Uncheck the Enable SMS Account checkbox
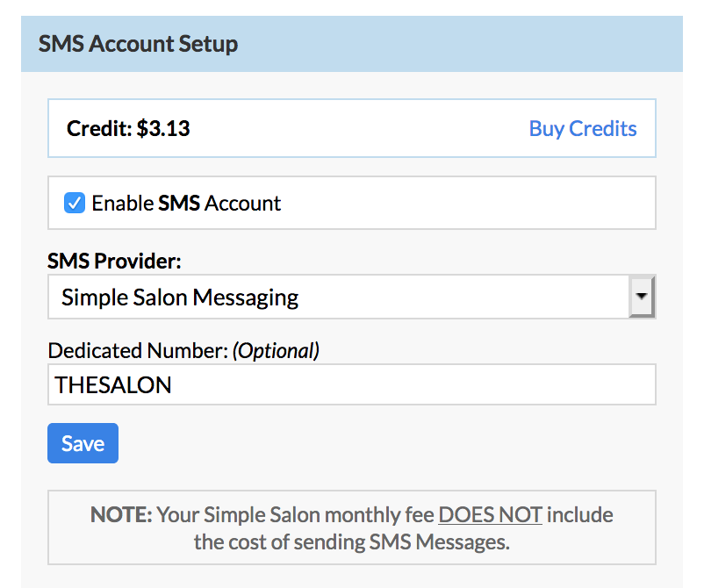704x588 pixels. (x=75, y=204)
